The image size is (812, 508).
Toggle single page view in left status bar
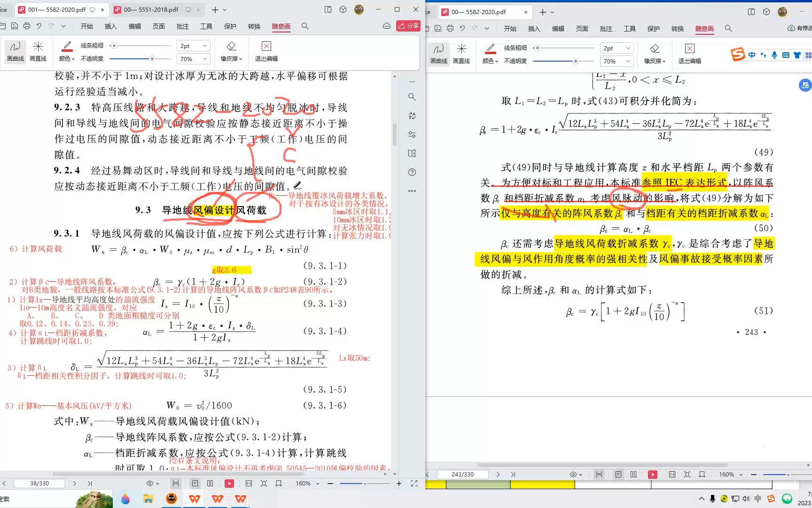[195, 483]
